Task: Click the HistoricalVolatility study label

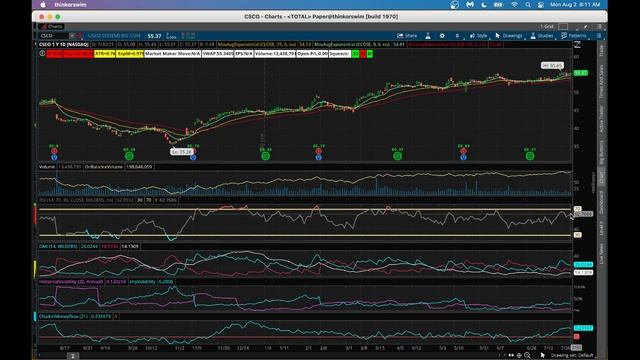Action: (x=71, y=282)
